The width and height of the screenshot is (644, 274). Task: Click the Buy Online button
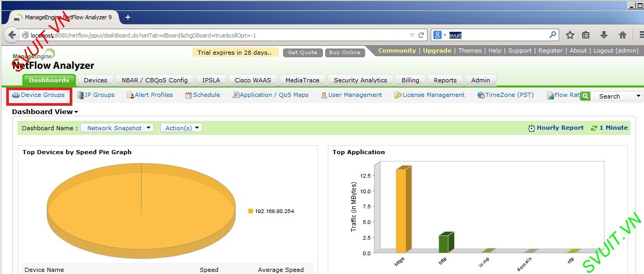tap(345, 53)
